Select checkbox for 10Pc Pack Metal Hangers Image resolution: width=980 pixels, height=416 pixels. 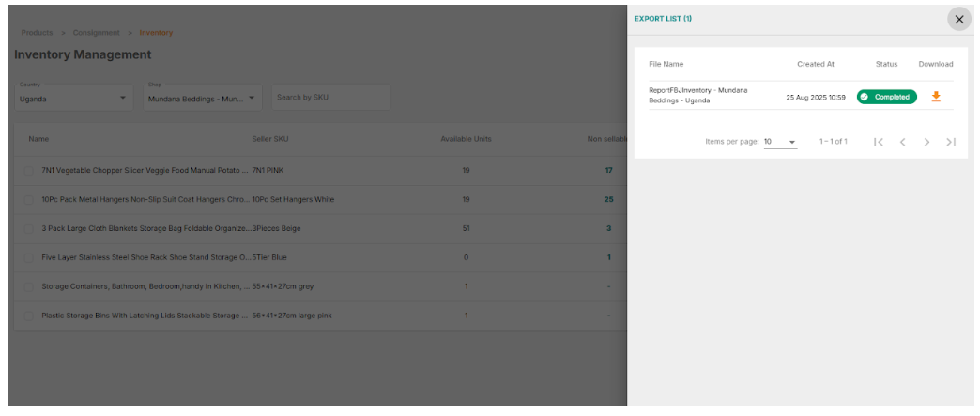click(x=29, y=200)
